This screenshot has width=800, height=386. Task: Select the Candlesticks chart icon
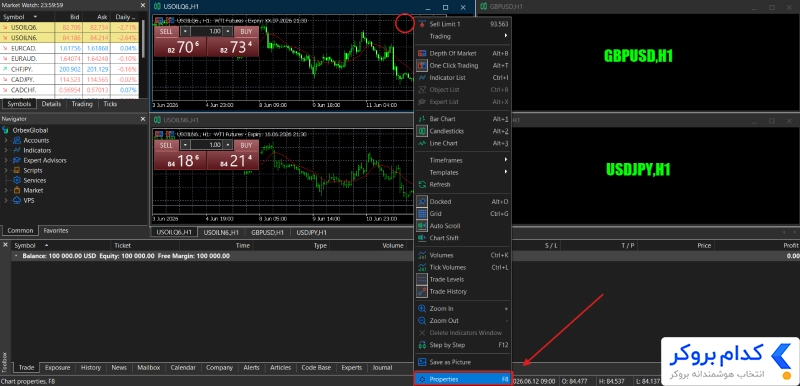point(421,131)
